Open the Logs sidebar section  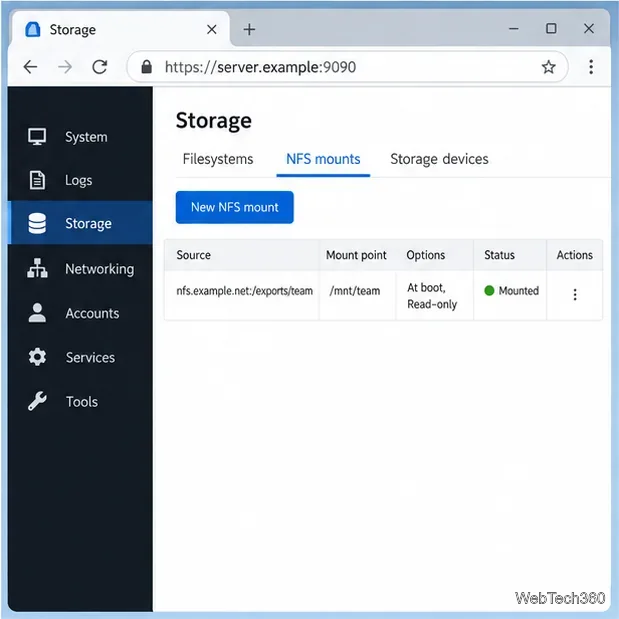[x=80, y=180]
